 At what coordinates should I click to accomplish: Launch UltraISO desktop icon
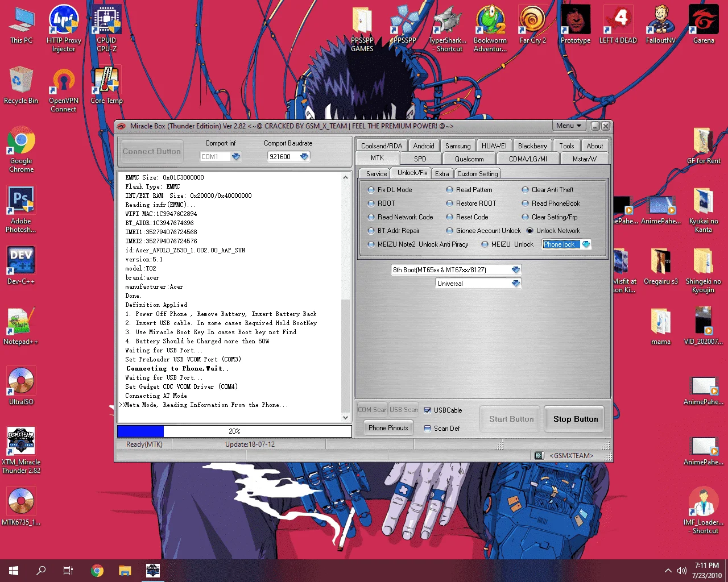click(21, 386)
